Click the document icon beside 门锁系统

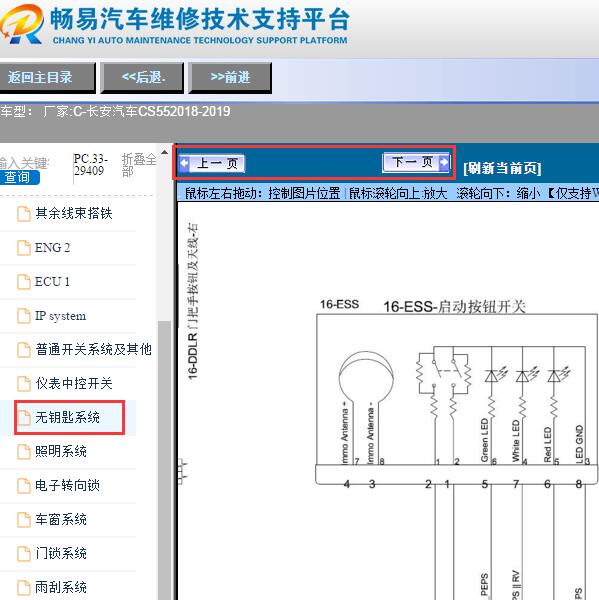pos(24,554)
